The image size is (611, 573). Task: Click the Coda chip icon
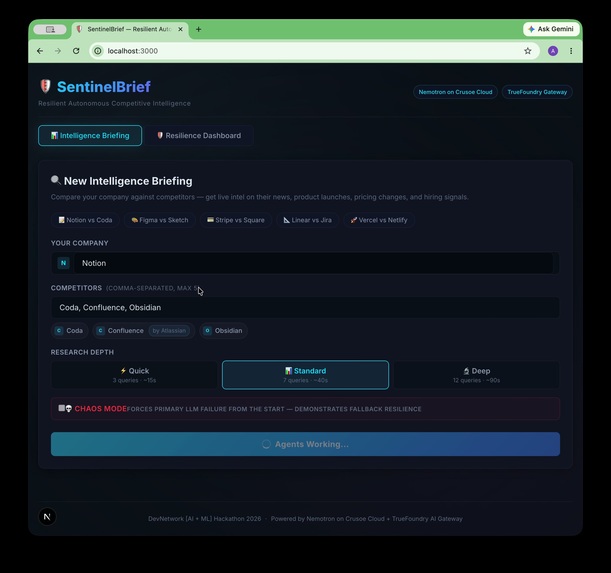59,331
